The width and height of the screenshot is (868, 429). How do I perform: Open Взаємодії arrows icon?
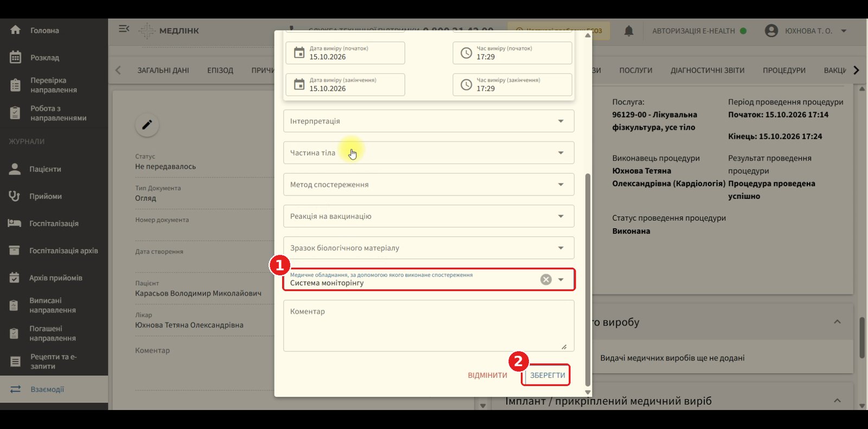pyautogui.click(x=15, y=389)
